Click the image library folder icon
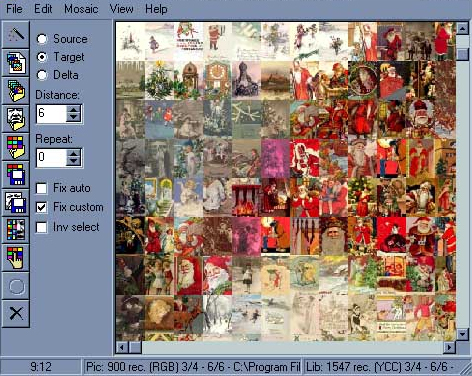 click(x=16, y=91)
